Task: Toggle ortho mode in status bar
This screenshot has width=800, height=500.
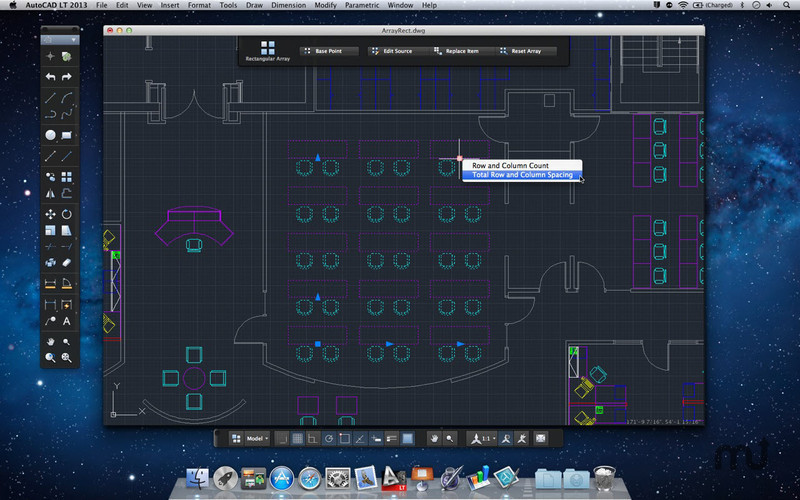Action: pos(313,438)
